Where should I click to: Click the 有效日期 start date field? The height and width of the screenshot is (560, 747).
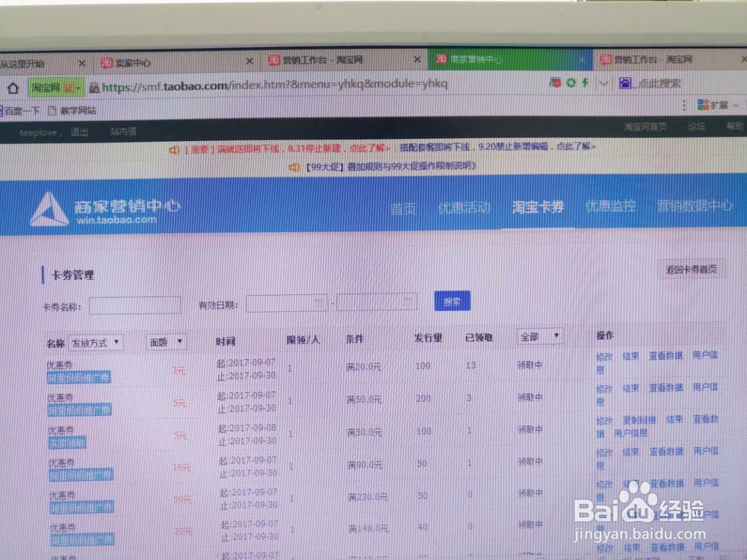point(287,303)
